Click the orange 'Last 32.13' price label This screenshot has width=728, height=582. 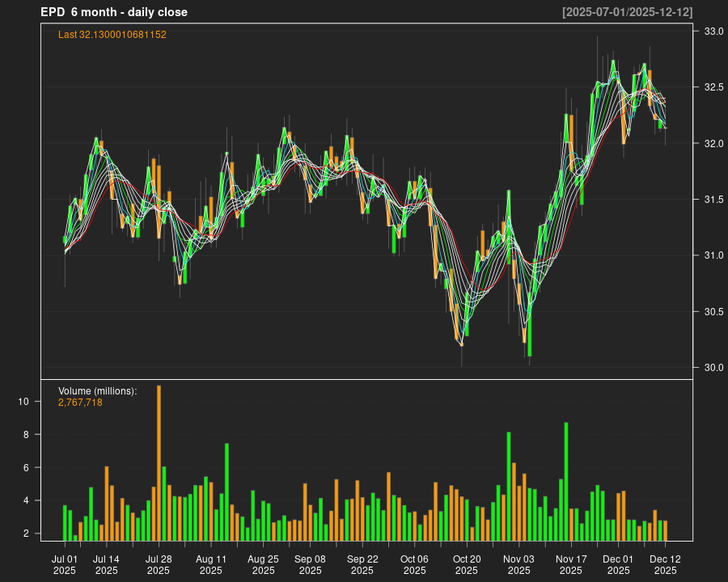coord(112,35)
